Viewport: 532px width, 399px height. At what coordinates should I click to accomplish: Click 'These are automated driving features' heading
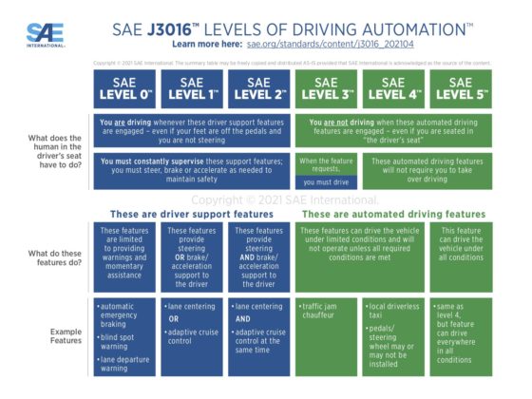[393, 214]
